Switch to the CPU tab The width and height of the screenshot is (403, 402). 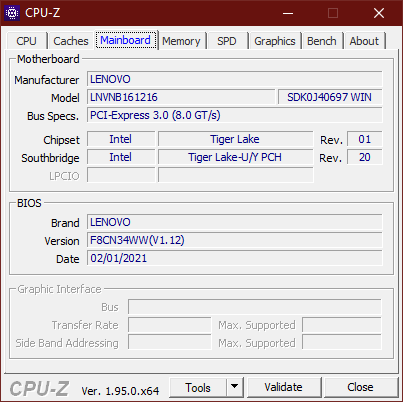pos(26,41)
